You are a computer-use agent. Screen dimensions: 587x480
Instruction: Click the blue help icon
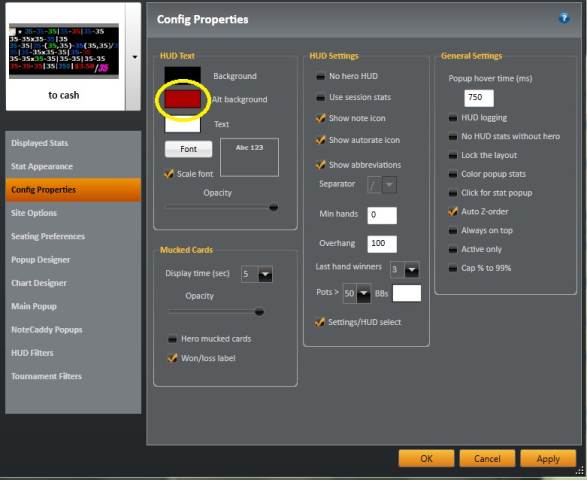click(564, 18)
